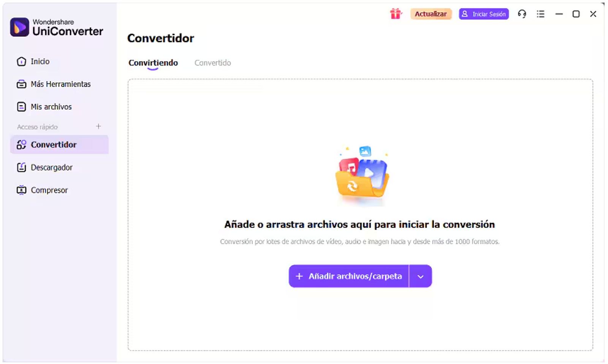Select Convertidor in the sidebar
Screen dimensions: 608x364
pyautogui.click(x=59, y=145)
